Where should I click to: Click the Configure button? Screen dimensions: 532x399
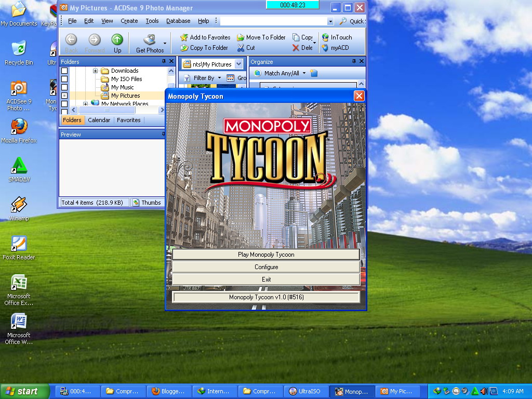266,267
